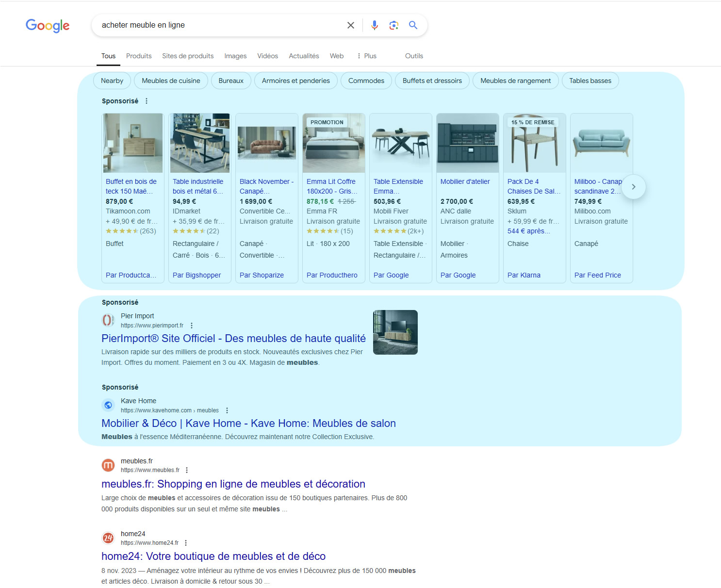Open PierImport ad thumbnail image
The width and height of the screenshot is (721, 588).
(395, 332)
